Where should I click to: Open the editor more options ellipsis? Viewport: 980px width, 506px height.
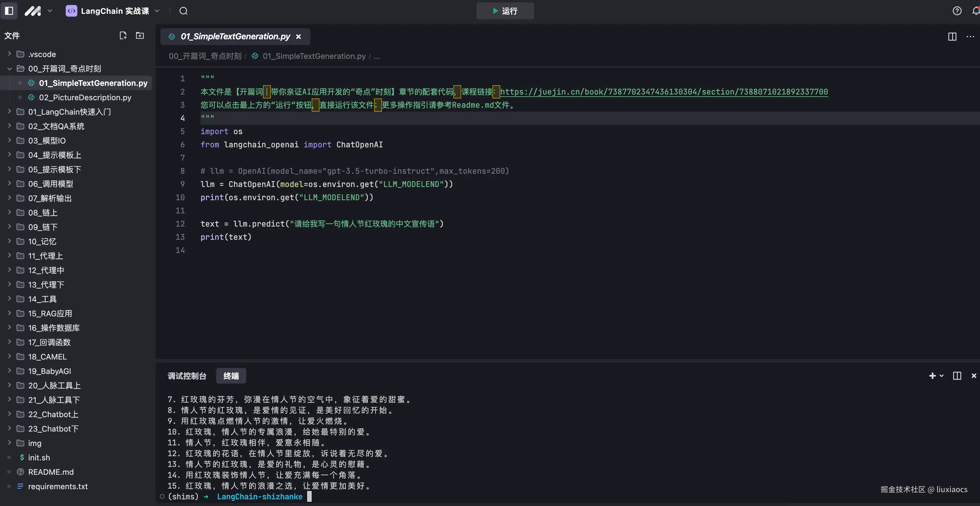(970, 37)
